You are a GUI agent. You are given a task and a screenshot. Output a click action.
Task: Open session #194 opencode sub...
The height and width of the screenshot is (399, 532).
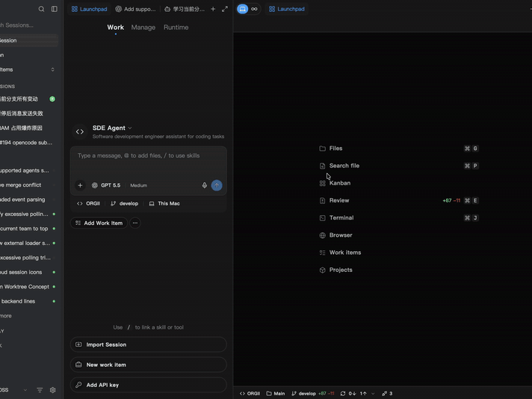[29, 143]
